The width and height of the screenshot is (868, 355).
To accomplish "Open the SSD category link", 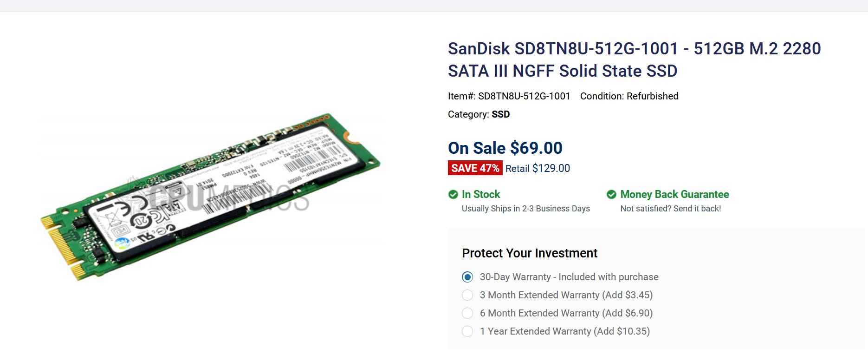I will pos(500,114).
